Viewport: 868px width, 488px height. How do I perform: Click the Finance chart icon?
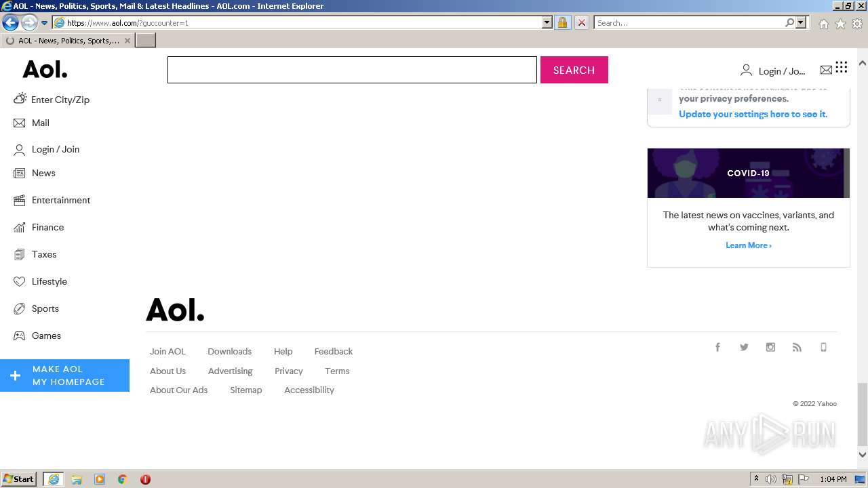pyautogui.click(x=20, y=227)
